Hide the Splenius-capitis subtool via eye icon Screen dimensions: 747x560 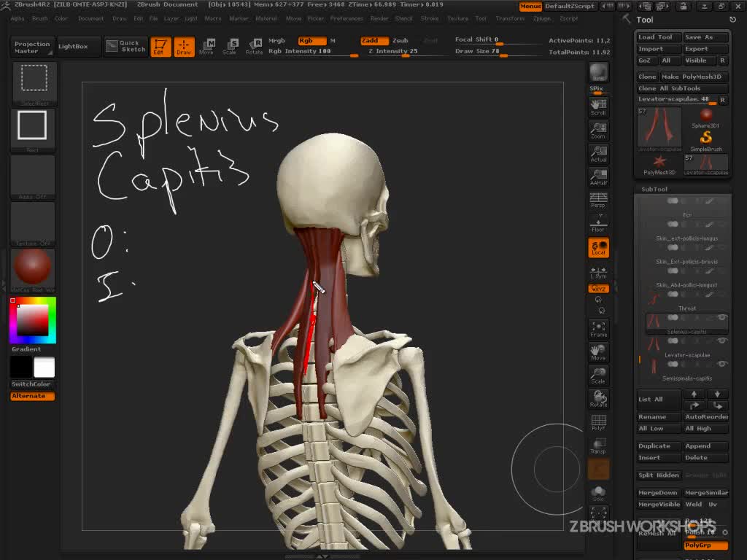[x=722, y=317]
